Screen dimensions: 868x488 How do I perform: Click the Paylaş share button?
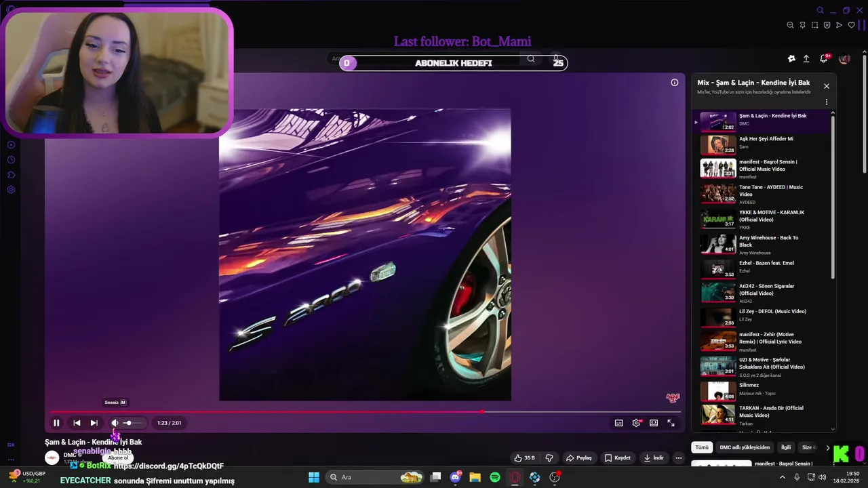coord(579,457)
